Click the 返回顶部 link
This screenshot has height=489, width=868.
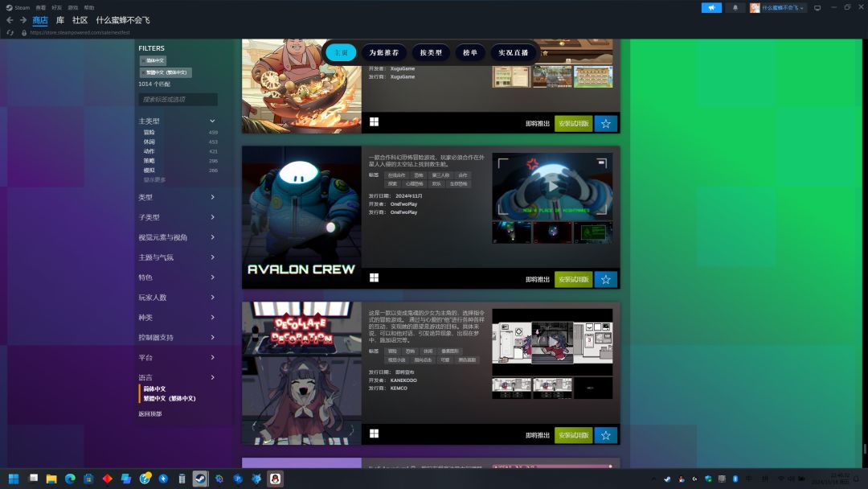coord(150,413)
